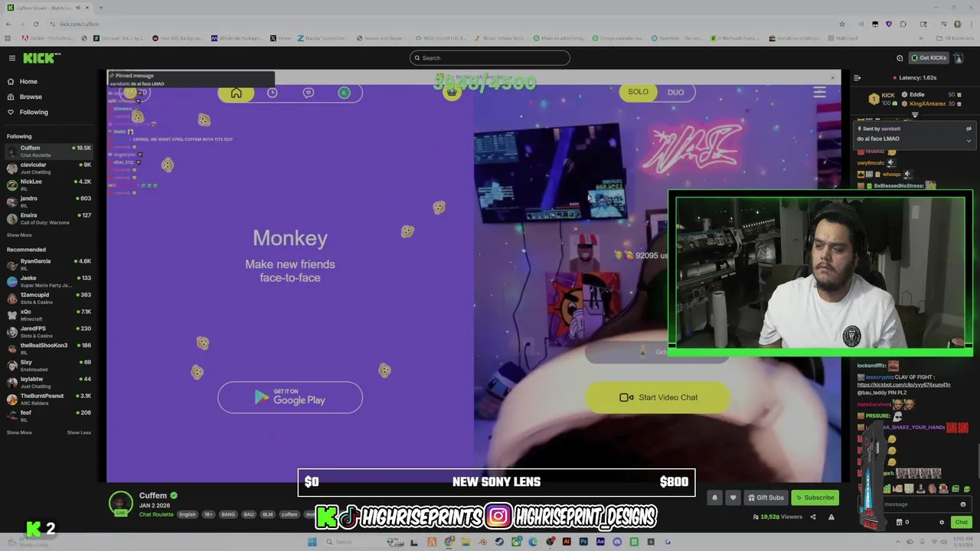Click the green Subscribe button
Image resolution: width=980 pixels, height=551 pixels.
(x=815, y=497)
